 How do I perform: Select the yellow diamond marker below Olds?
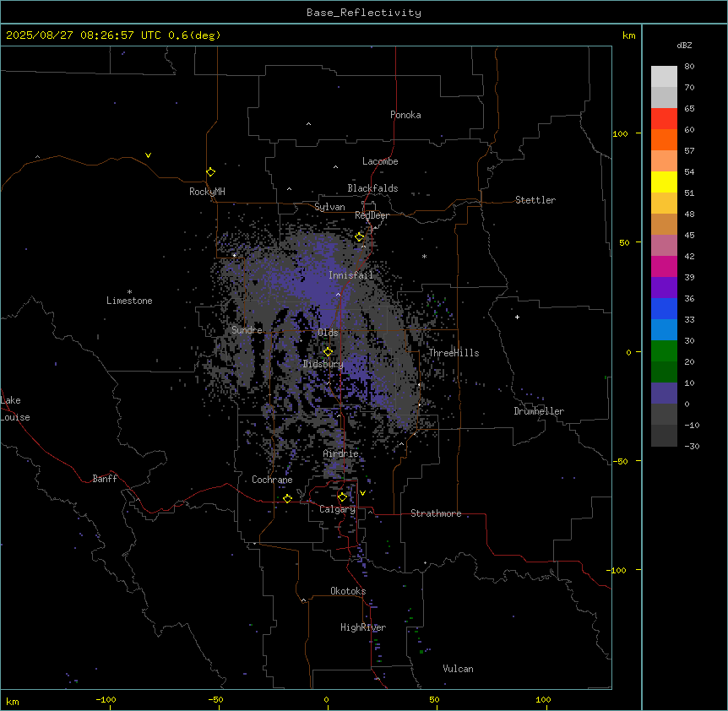pos(328,352)
